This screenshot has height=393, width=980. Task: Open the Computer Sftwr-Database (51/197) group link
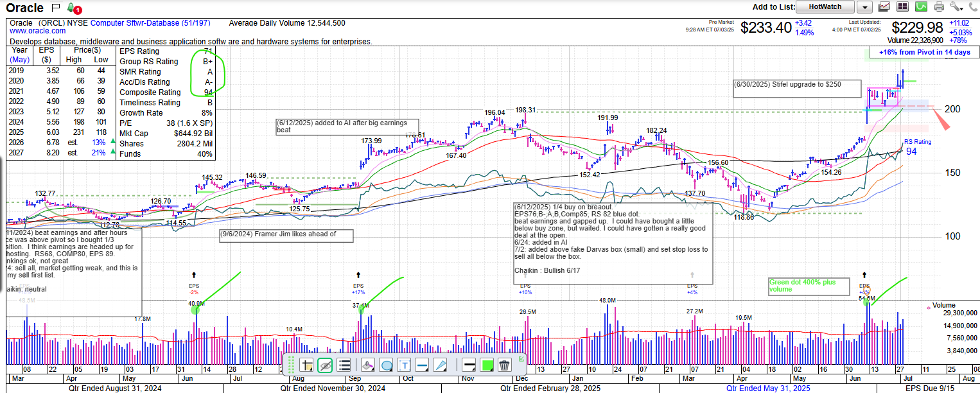pyautogui.click(x=150, y=22)
